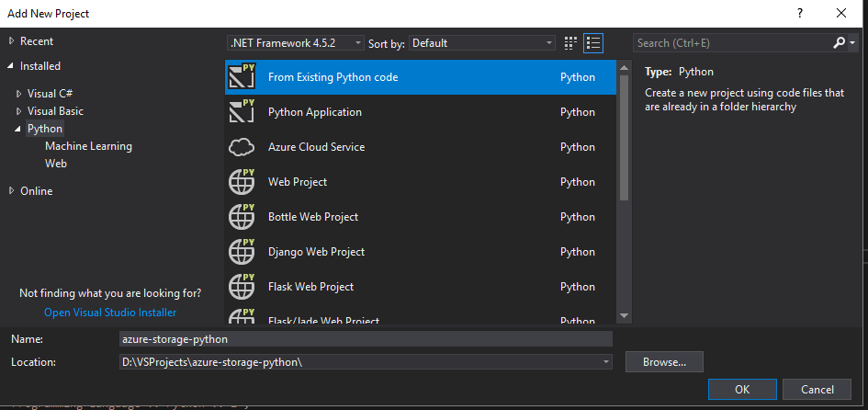The height and width of the screenshot is (410, 868).
Task: Click the Web Project globe icon
Action: tap(242, 182)
